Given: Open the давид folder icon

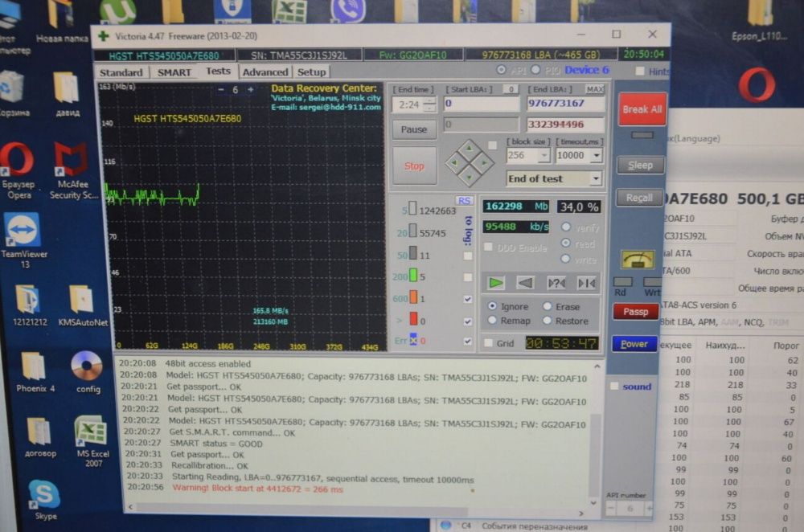Looking at the screenshot, I should [x=68, y=94].
